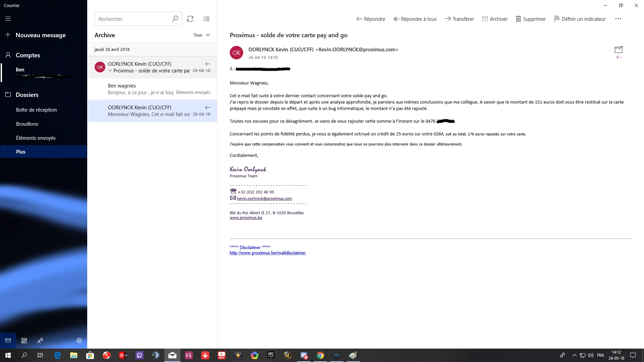Open the Tous filter dropdown

pos(202,35)
